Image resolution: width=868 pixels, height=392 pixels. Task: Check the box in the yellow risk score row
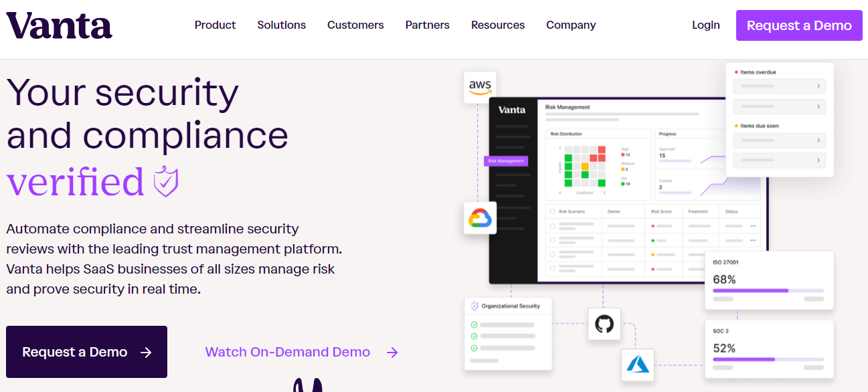point(552,254)
